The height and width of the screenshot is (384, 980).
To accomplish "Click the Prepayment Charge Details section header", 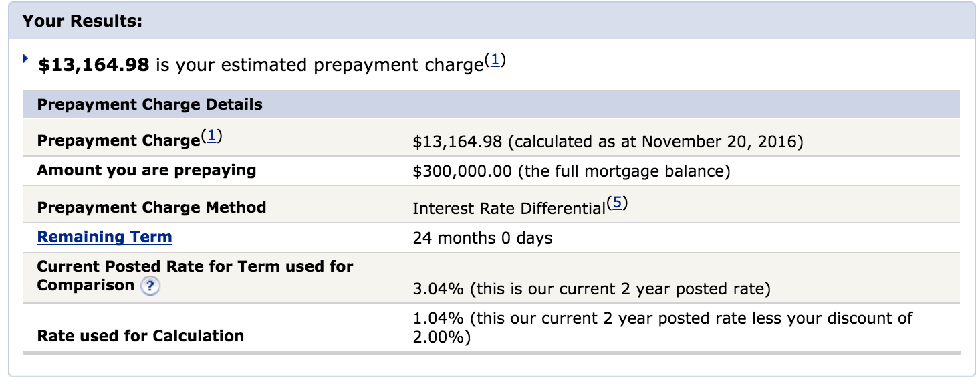I will (x=491, y=104).
